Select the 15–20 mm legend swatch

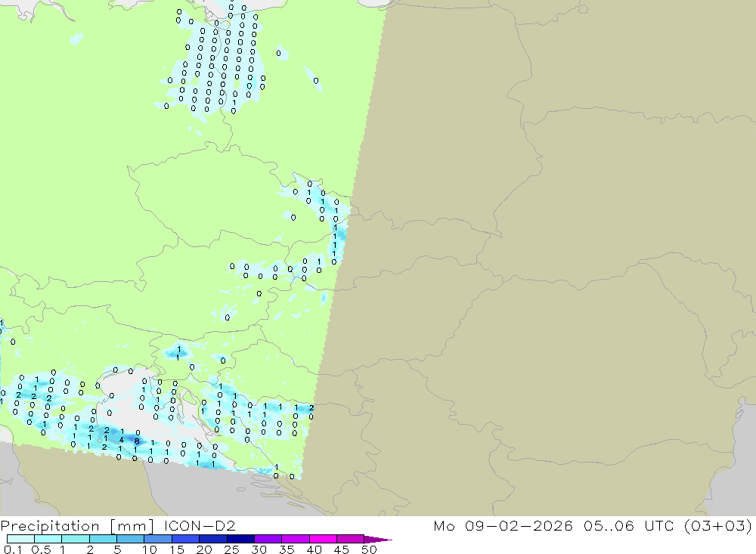[186, 539]
